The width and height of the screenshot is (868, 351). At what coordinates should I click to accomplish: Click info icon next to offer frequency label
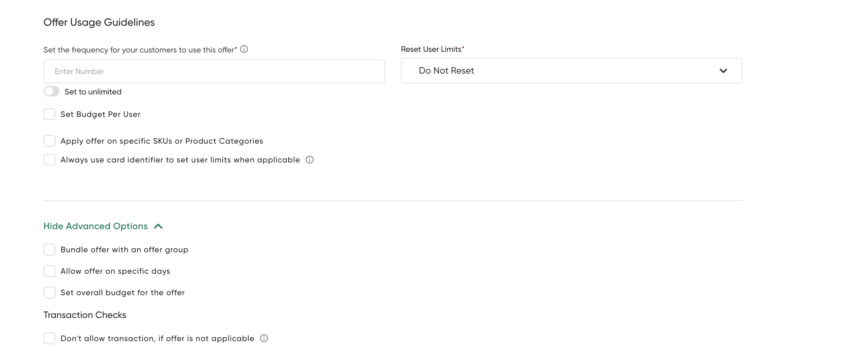tap(244, 49)
